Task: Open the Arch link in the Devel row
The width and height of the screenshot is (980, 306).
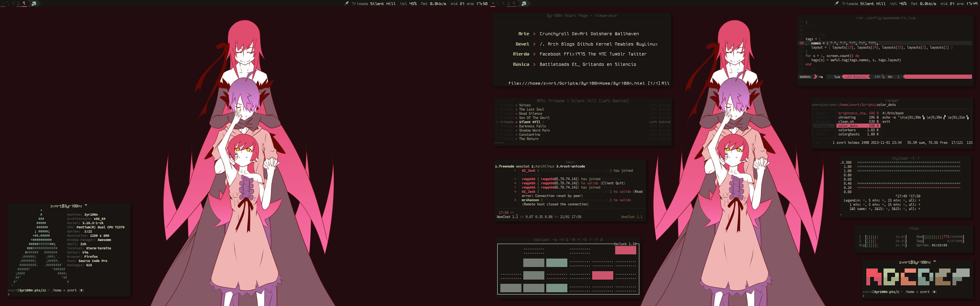Action: coord(553,44)
